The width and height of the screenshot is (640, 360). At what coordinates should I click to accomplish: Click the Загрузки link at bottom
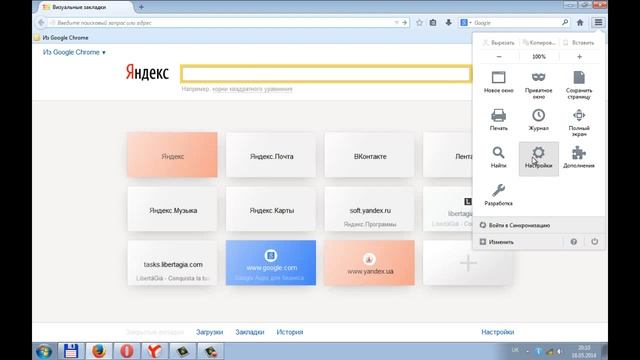[209, 332]
